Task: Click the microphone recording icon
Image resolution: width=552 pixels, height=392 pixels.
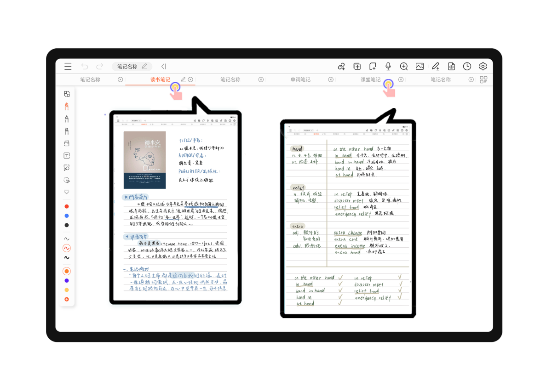Action: (x=388, y=67)
